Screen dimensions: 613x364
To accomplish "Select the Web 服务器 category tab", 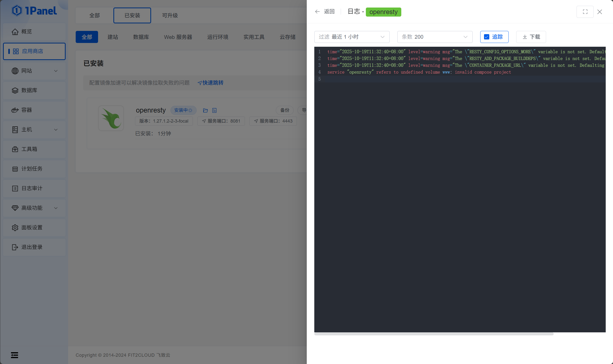I will click(178, 37).
